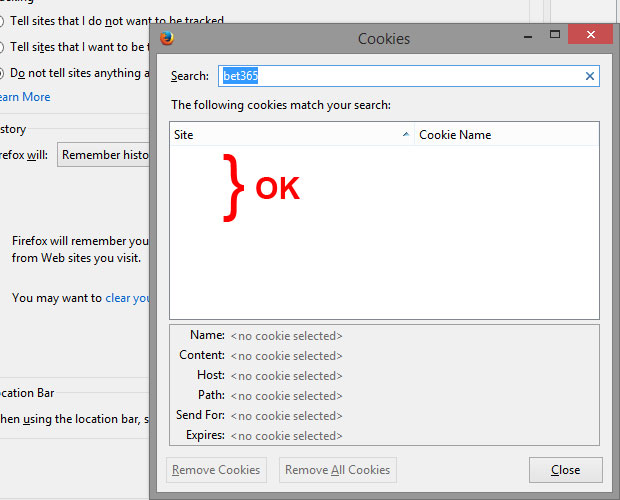Select 'Tell sites that I do not want to be tracked' radio
The height and width of the screenshot is (500, 620).
(1, 21)
